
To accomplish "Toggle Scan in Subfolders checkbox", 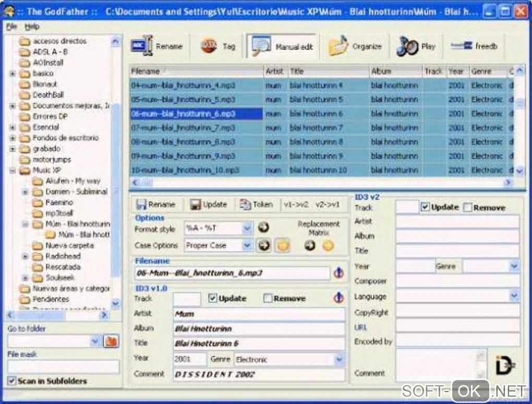I will 11,381.
